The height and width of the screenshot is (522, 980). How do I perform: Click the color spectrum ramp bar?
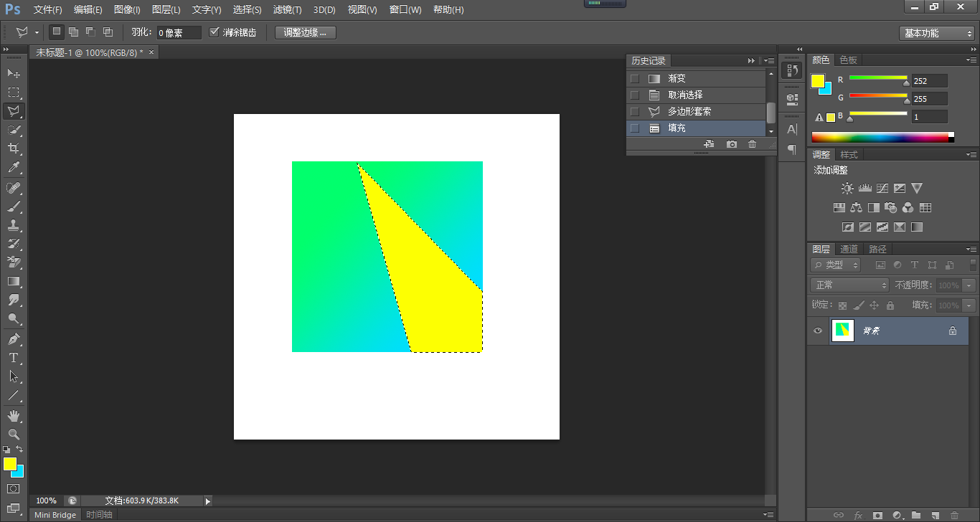pos(880,137)
